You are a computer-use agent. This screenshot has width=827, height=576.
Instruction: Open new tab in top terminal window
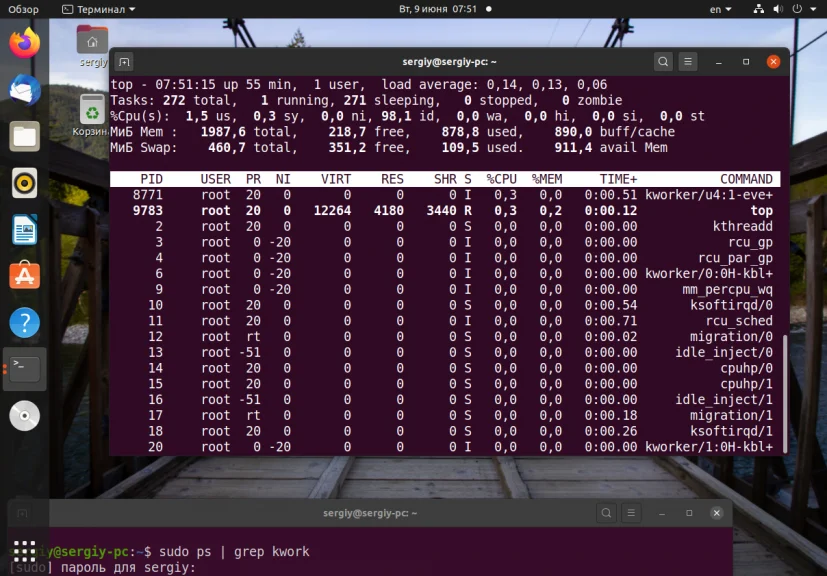124,62
